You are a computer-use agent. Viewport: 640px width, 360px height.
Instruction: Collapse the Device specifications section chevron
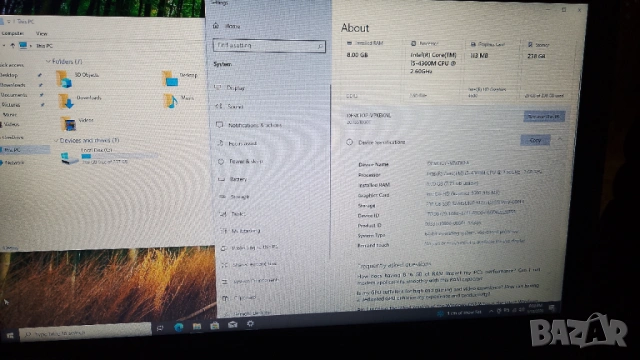point(560,139)
